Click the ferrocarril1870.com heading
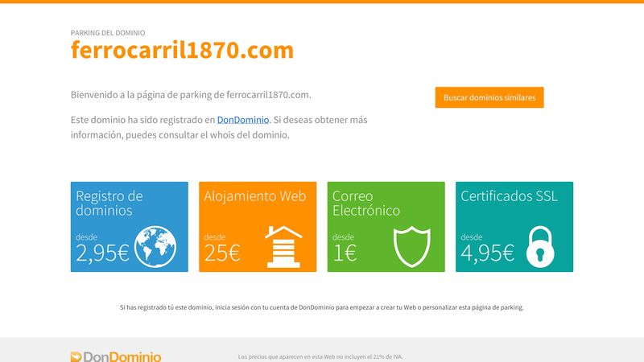The height and width of the screenshot is (362, 644). [182, 50]
